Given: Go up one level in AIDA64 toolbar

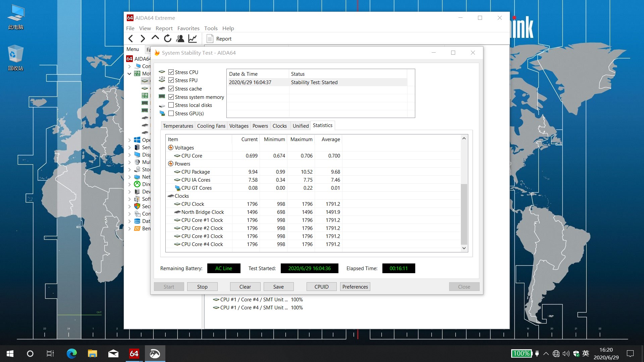Looking at the screenshot, I should pos(155,38).
